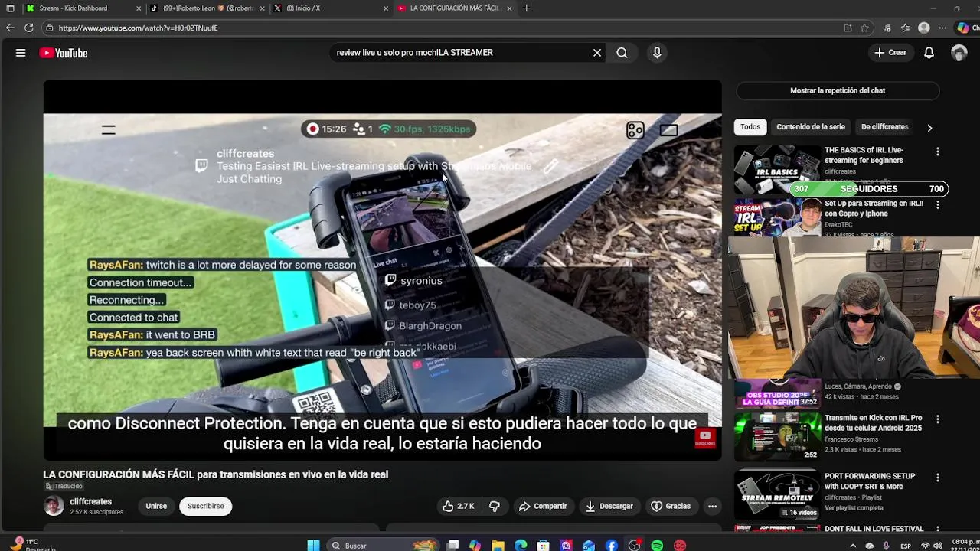Start voice search with the microphone
Viewport: 980px width, 551px height.
point(657,53)
